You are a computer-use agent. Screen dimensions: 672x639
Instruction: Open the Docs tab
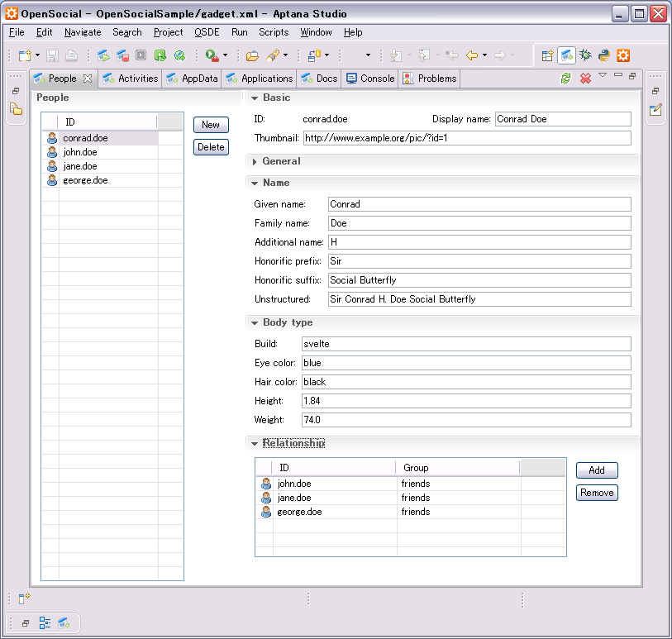point(319,79)
